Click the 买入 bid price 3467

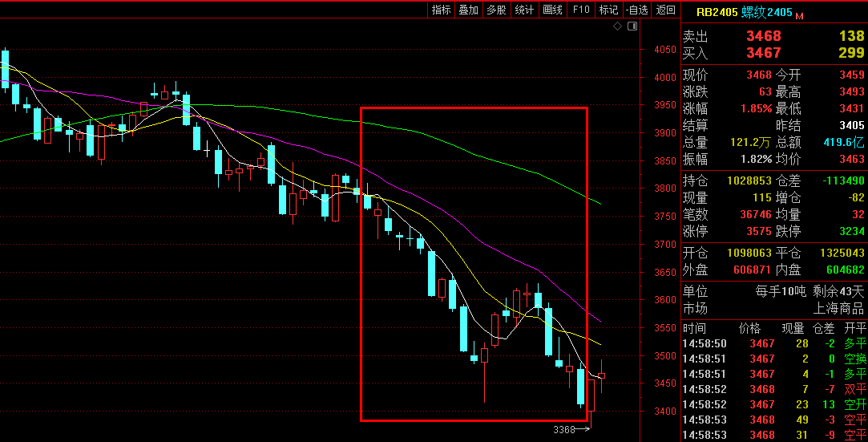coord(763,53)
